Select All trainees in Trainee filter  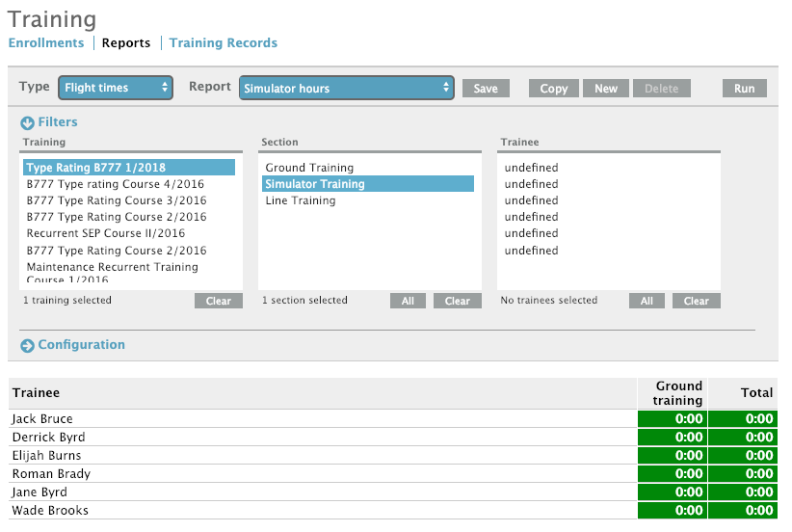(x=647, y=301)
